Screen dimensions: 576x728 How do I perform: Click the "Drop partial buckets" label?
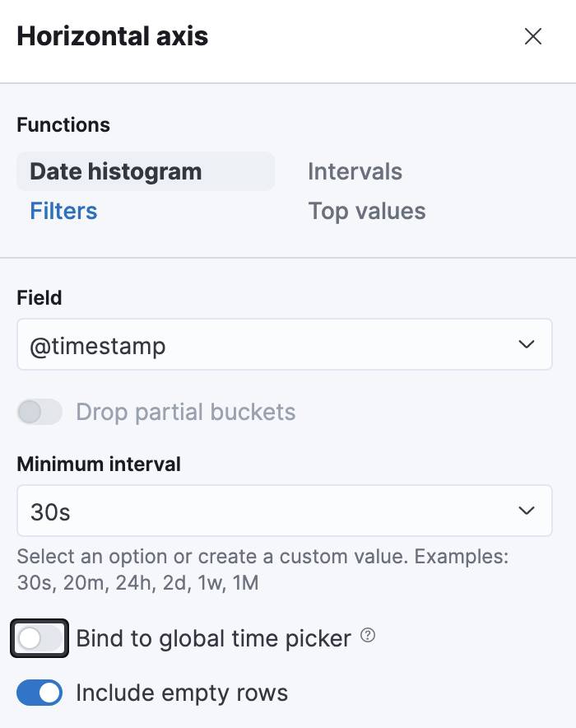coord(186,412)
